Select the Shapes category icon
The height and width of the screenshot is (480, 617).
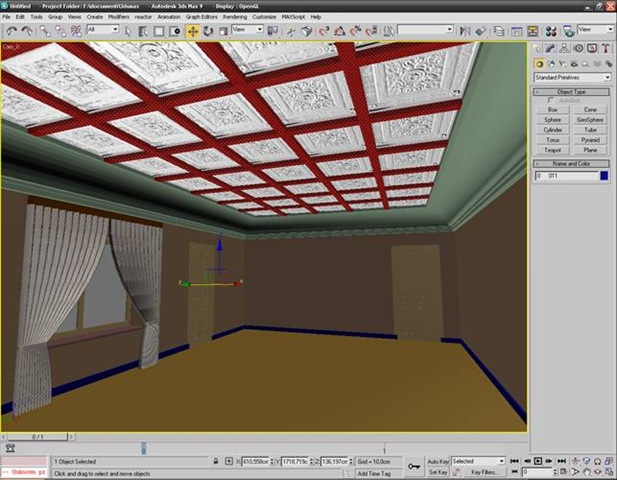(x=549, y=63)
